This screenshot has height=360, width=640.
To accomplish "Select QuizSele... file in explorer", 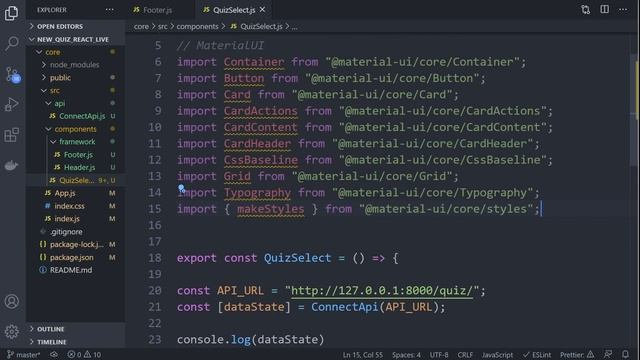I will (x=76, y=180).
